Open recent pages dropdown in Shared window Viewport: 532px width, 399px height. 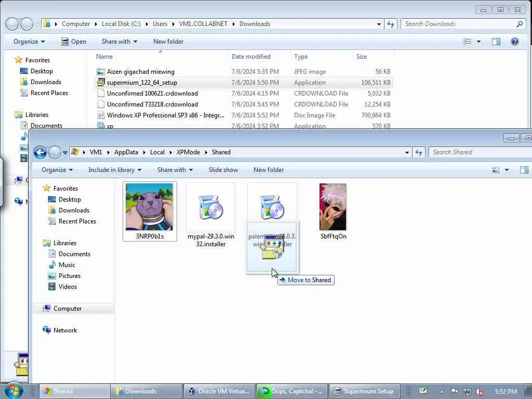(65, 153)
